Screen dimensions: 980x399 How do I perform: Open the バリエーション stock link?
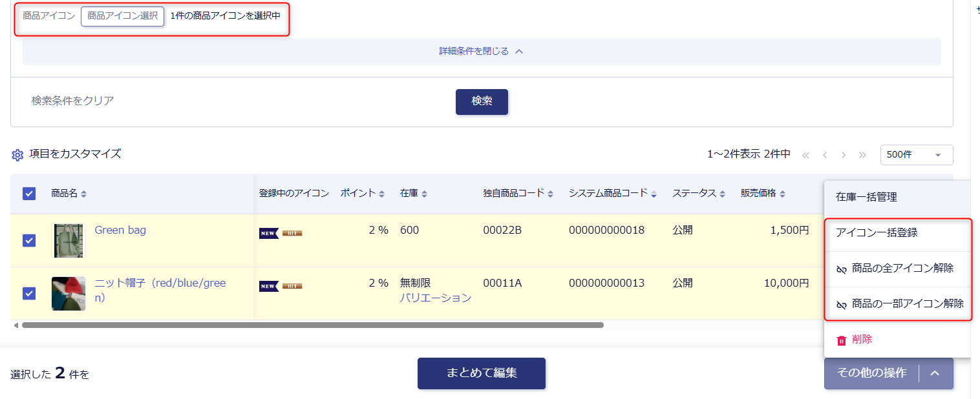click(x=436, y=298)
